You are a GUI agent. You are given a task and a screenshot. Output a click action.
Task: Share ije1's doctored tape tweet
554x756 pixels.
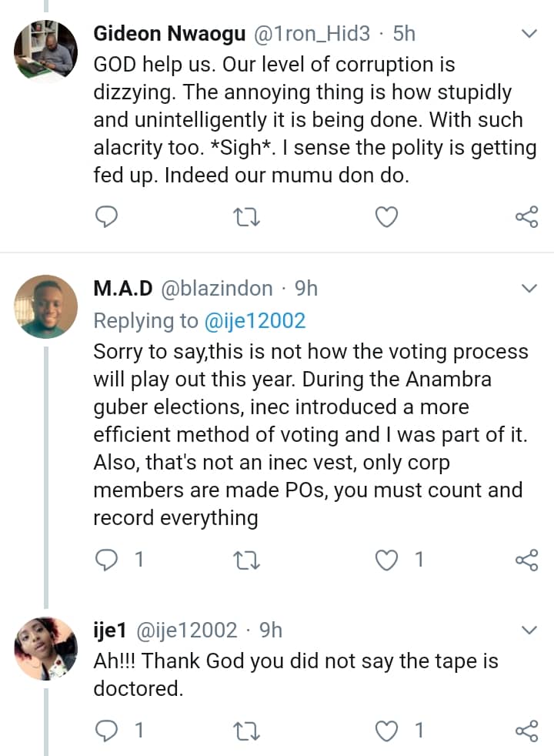[526, 730]
